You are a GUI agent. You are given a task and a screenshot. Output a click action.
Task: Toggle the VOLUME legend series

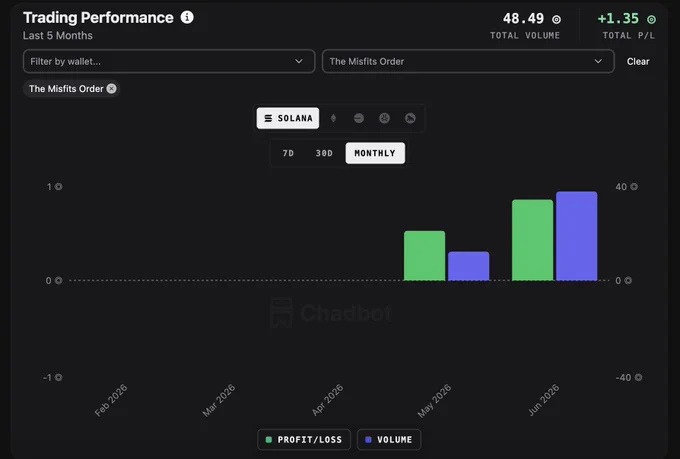pos(389,439)
